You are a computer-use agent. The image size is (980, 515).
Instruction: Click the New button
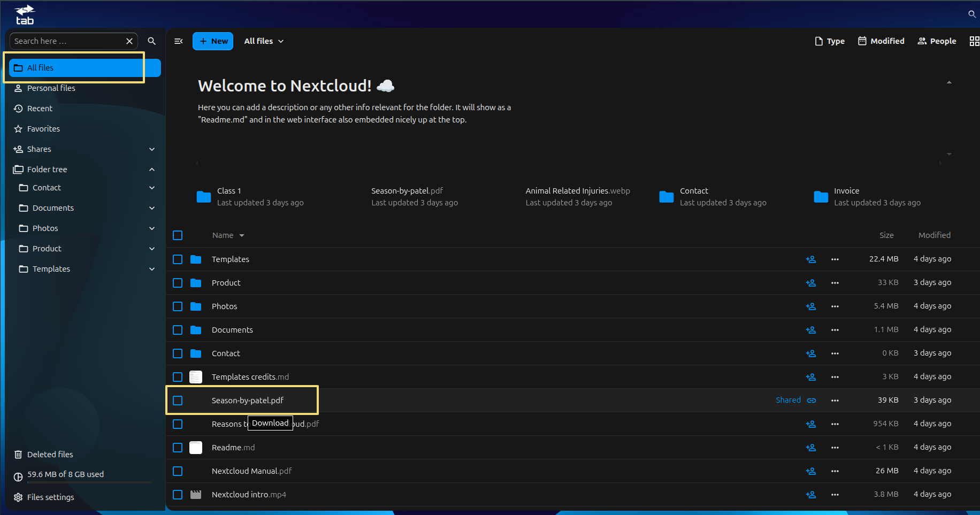coord(213,41)
